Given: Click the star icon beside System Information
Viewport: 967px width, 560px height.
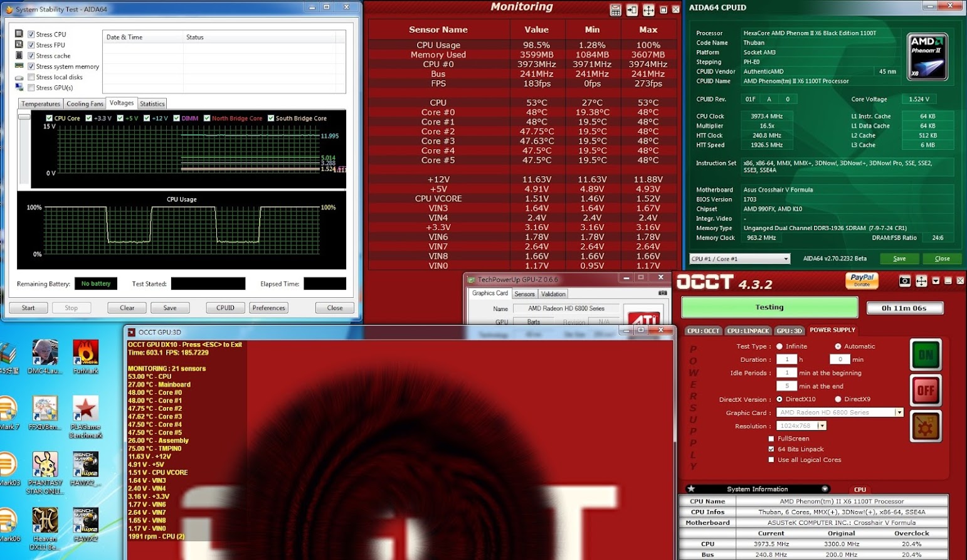Looking at the screenshot, I should click(x=691, y=489).
